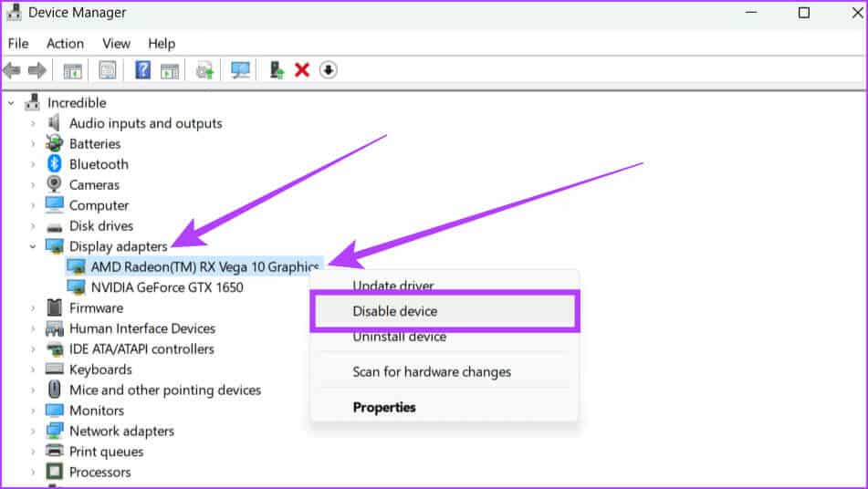
Task: Choose Disable device in context menu
Action: 445,311
